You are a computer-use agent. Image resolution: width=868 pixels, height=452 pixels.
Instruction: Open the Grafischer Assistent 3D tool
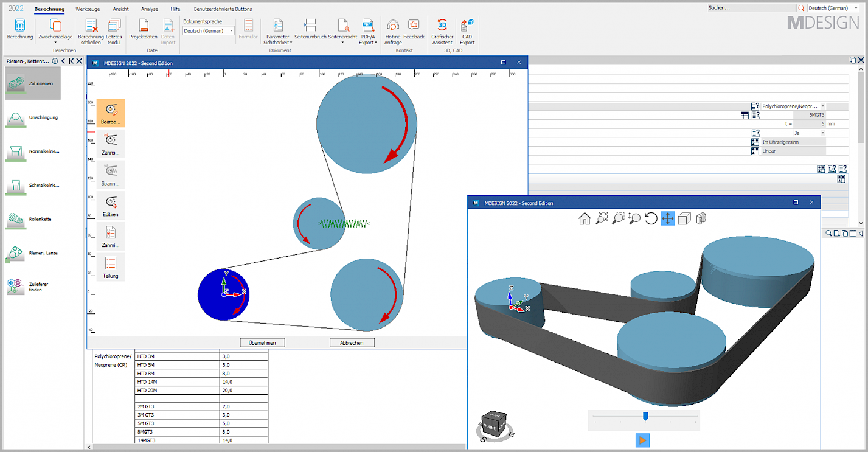click(x=442, y=32)
